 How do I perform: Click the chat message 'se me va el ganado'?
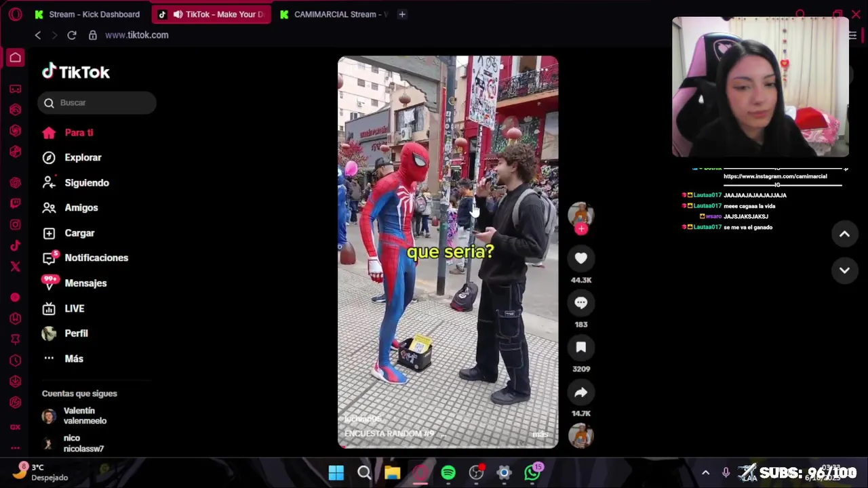click(748, 227)
